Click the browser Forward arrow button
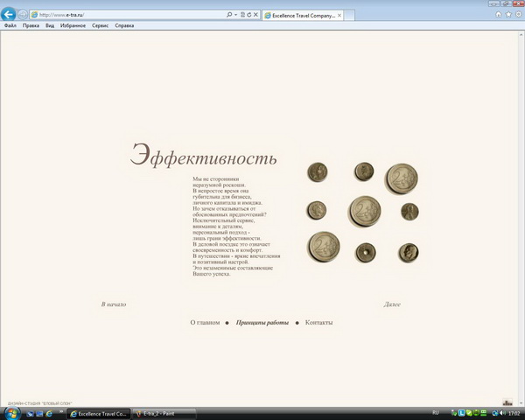 (x=23, y=14)
